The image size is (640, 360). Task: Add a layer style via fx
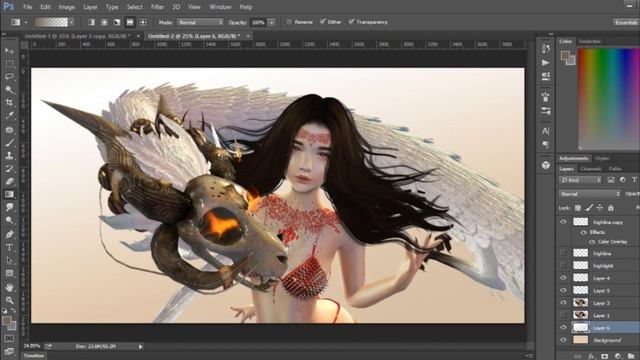[x=591, y=356]
